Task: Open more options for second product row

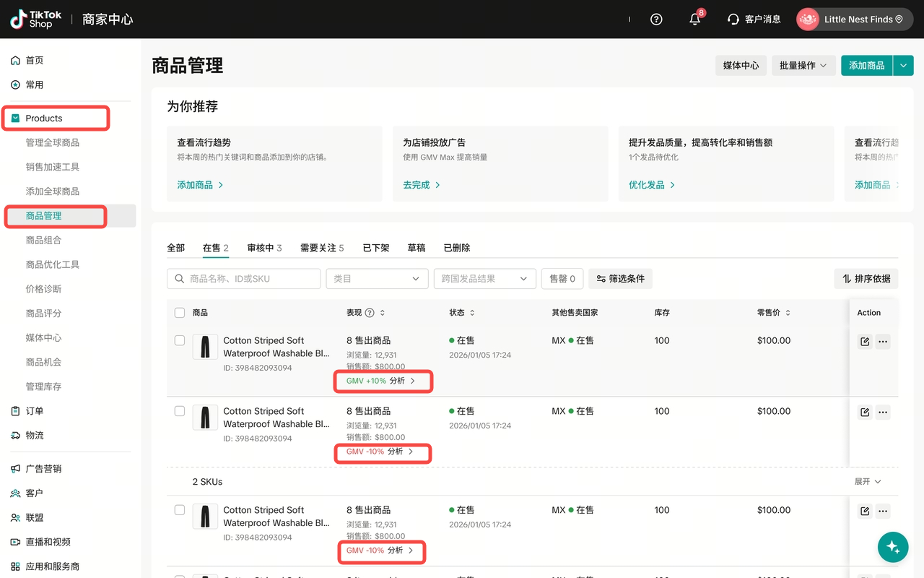Action: click(x=883, y=413)
